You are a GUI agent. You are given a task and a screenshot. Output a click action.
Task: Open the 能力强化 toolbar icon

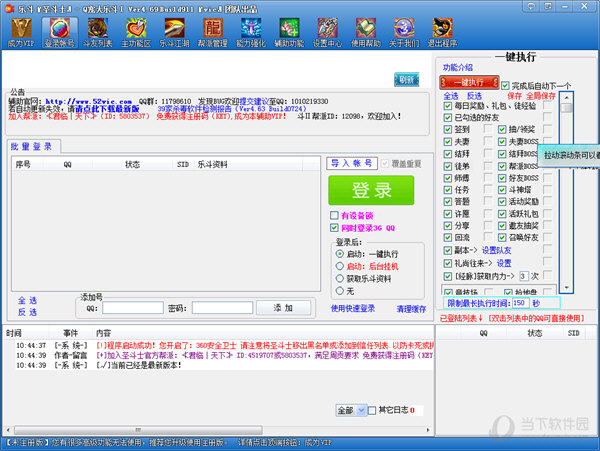(251, 33)
